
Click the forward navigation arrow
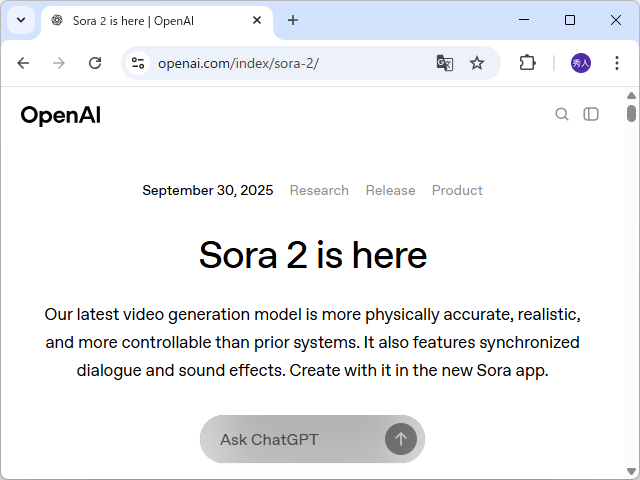59,63
